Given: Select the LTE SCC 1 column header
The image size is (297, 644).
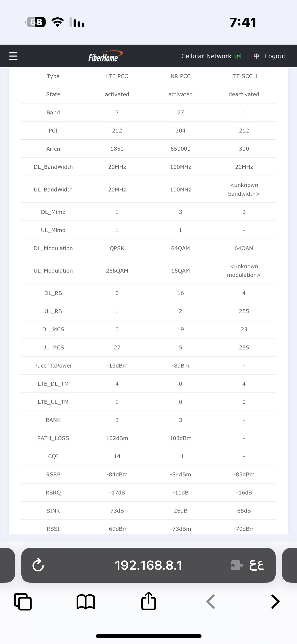Looking at the screenshot, I should [244, 76].
